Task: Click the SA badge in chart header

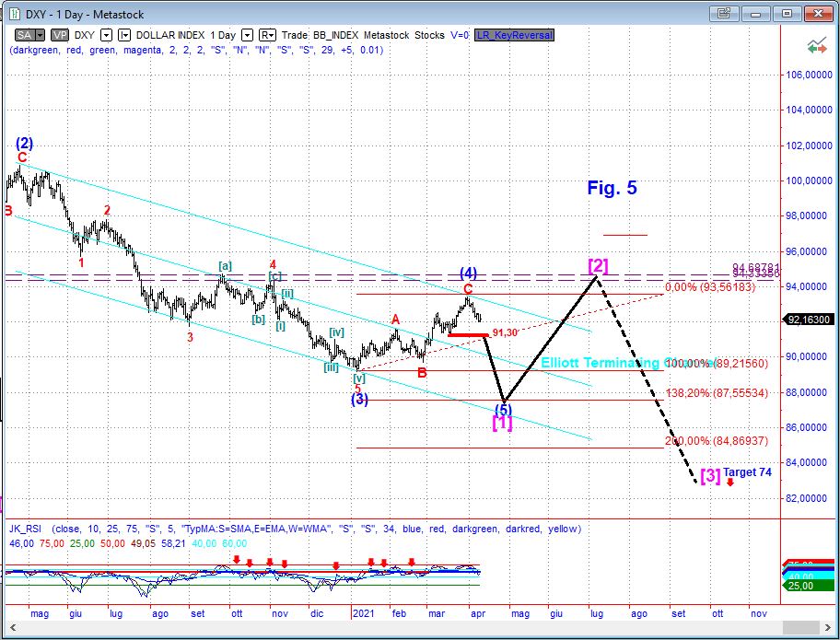Action: tap(21, 35)
